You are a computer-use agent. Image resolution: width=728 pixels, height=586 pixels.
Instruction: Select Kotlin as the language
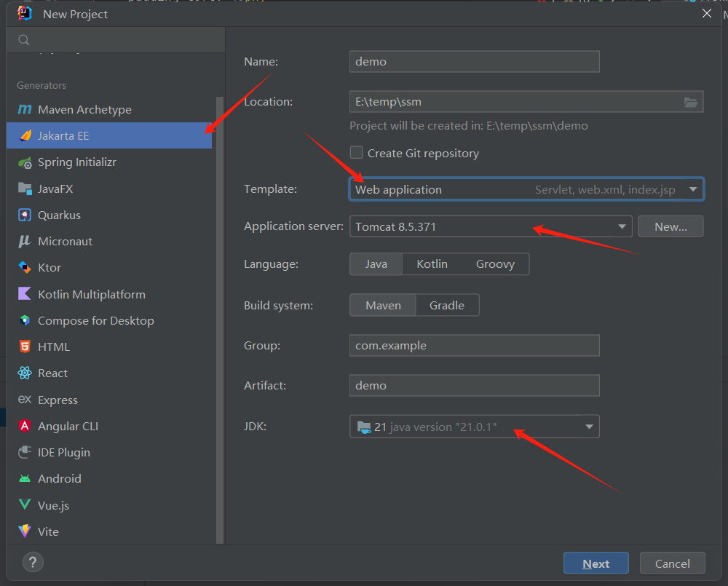pyautogui.click(x=432, y=264)
